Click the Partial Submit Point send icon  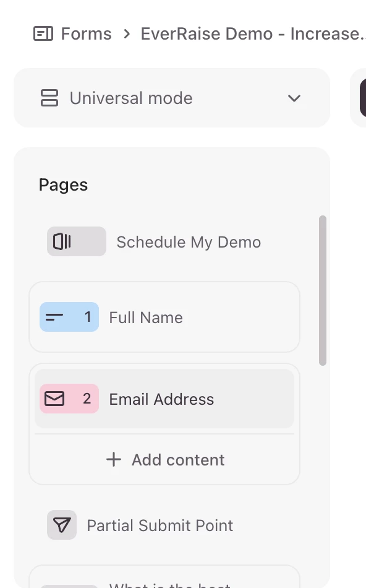coord(62,525)
